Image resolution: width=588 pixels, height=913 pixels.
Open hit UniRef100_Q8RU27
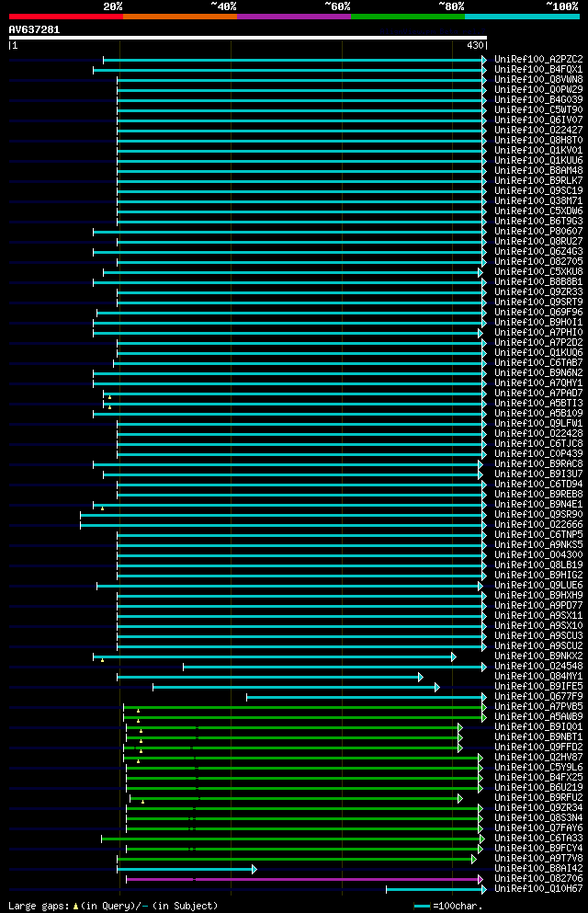click(x=538, y=242)
